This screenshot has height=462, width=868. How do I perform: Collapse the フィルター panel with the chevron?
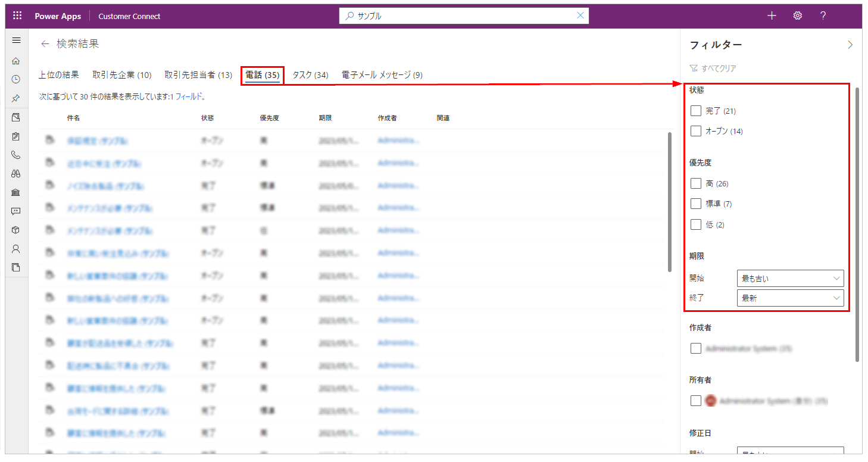(x=850, y=45)
